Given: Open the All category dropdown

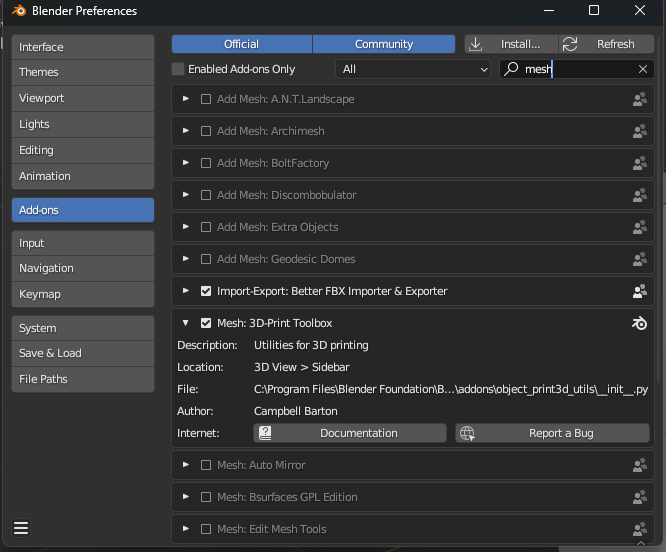Looking at the screenshot, I should [x=413, y=69].
